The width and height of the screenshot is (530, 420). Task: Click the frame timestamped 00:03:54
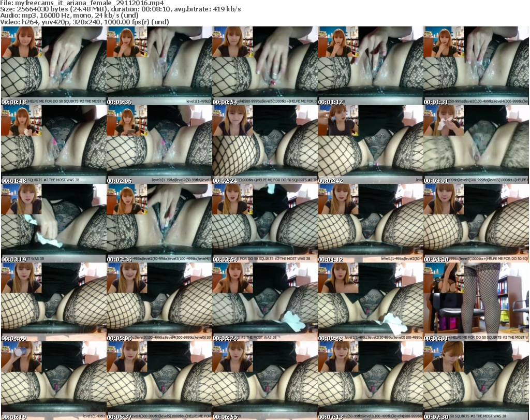point(264,223)
